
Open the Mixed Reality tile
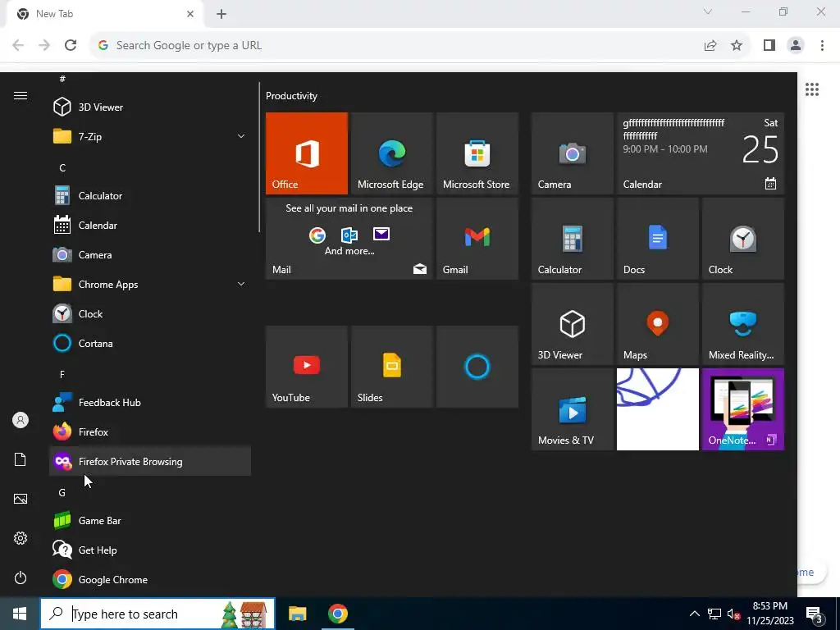coord(743,324)
